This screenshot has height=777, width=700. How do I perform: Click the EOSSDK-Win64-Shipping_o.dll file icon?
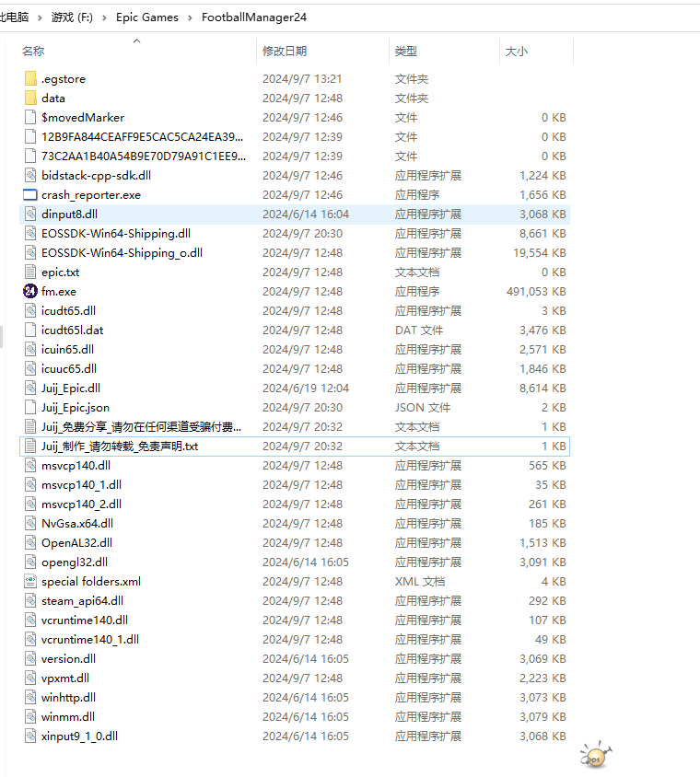(x=30, y=252)
